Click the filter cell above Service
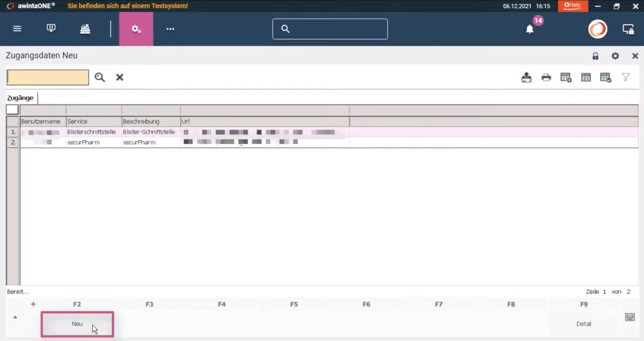This screenshot has height=341, width=644. 94,110
